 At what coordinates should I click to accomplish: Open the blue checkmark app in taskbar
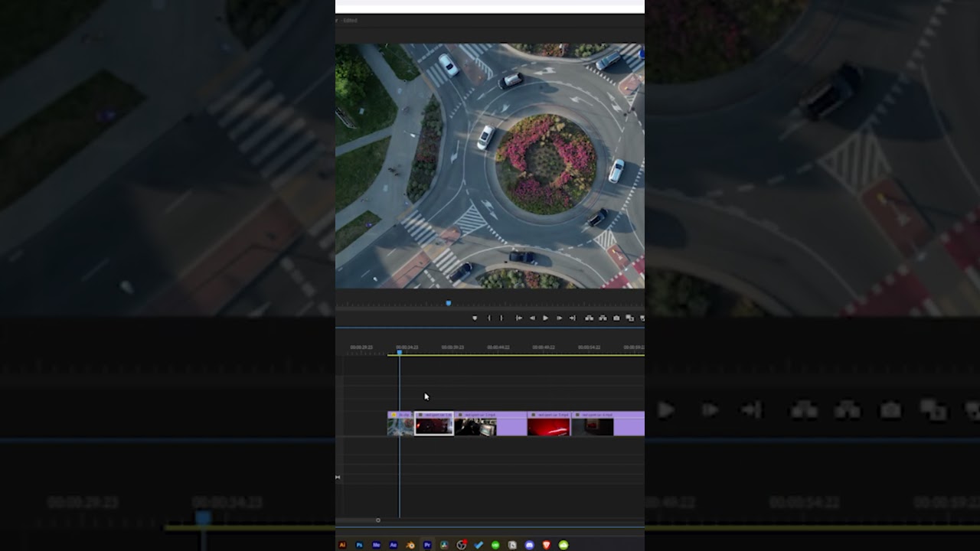[479, 545]
